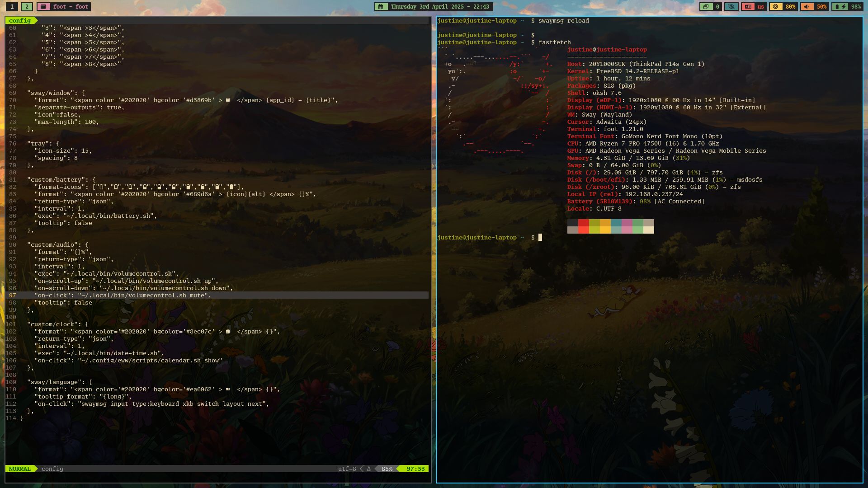Click the keyboard layout icon

[x=748, y=7]
